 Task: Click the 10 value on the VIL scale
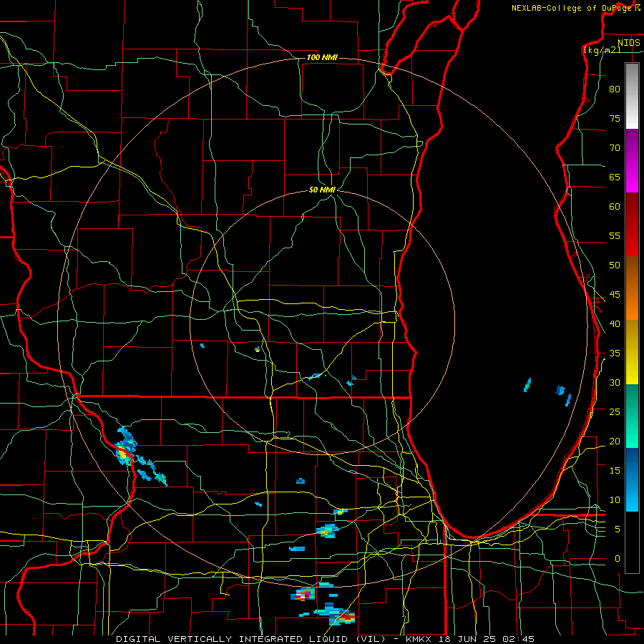(x=615, y=500)
